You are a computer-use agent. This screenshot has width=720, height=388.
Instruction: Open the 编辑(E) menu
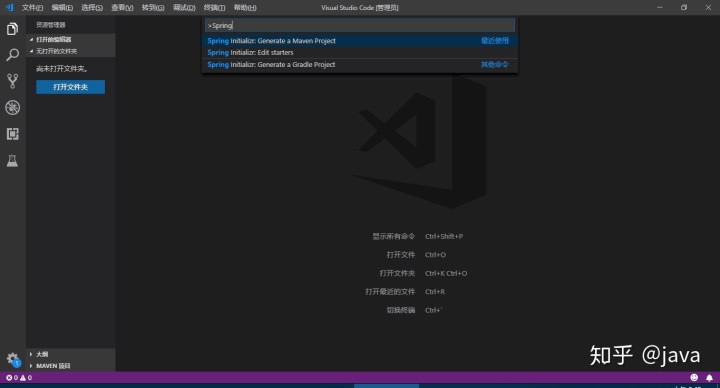(62, 8)
